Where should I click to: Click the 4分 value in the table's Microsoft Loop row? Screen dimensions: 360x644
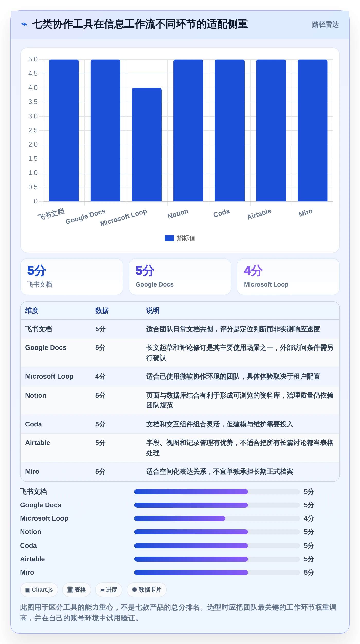point(101,377)
